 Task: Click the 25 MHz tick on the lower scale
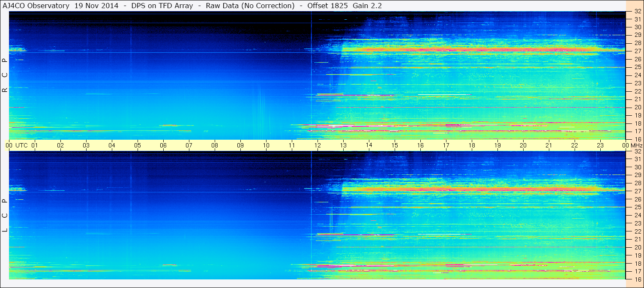click(x=637, y=207)
